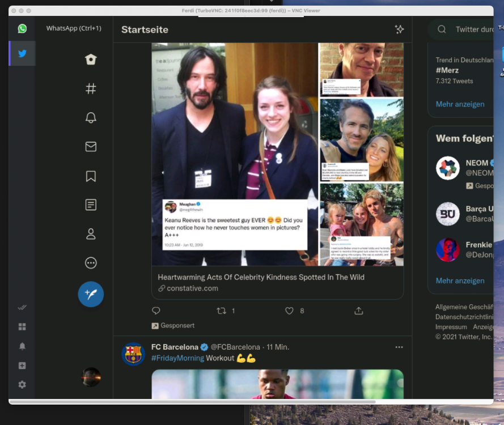The width and height of the screenshot is (504, 425).
Task: Click Mehr anzeigen under Wem folgen
Action: tap(460, 280)
